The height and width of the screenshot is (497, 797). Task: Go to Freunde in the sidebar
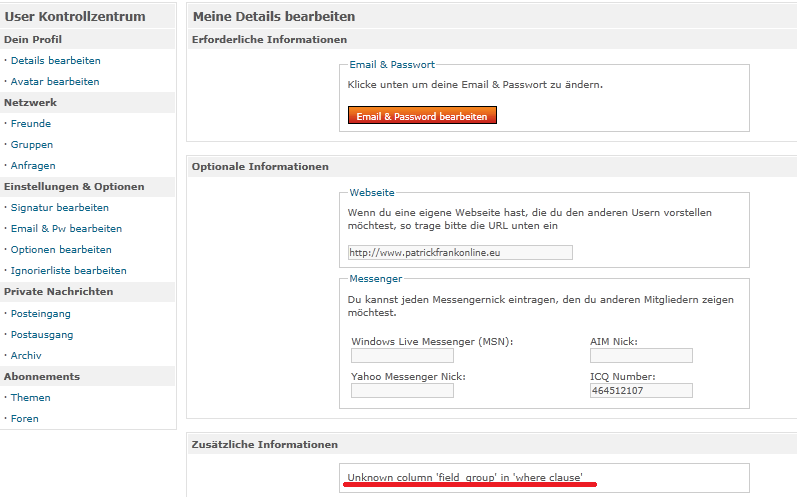(31, 124)
